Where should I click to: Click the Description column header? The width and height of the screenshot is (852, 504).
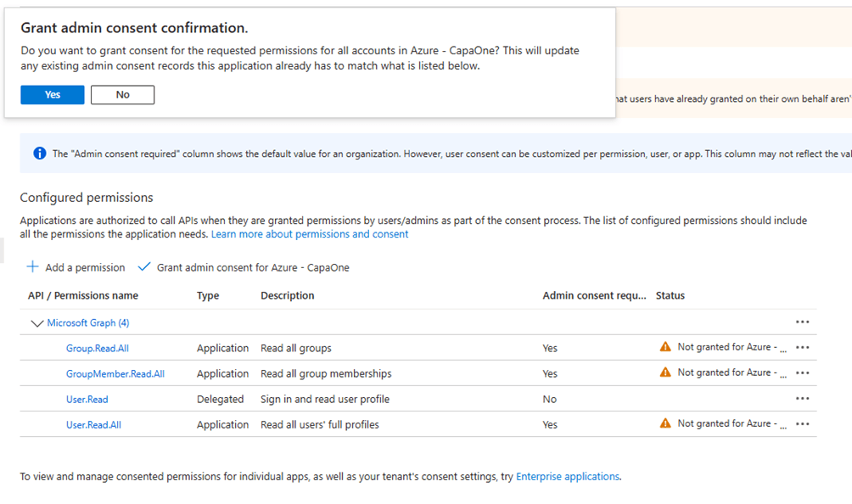click(x=288, y=295)
